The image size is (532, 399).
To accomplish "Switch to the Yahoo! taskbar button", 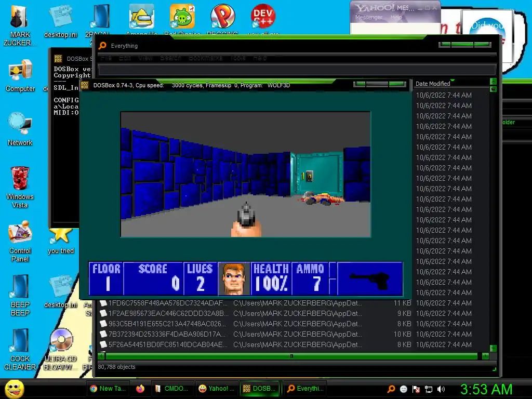I will pos(216,389).
